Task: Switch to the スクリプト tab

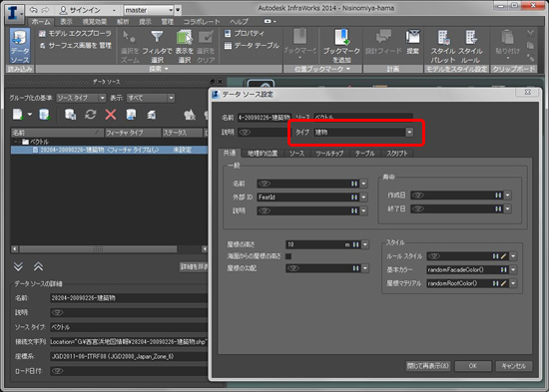Action: (x=397, y=154)
